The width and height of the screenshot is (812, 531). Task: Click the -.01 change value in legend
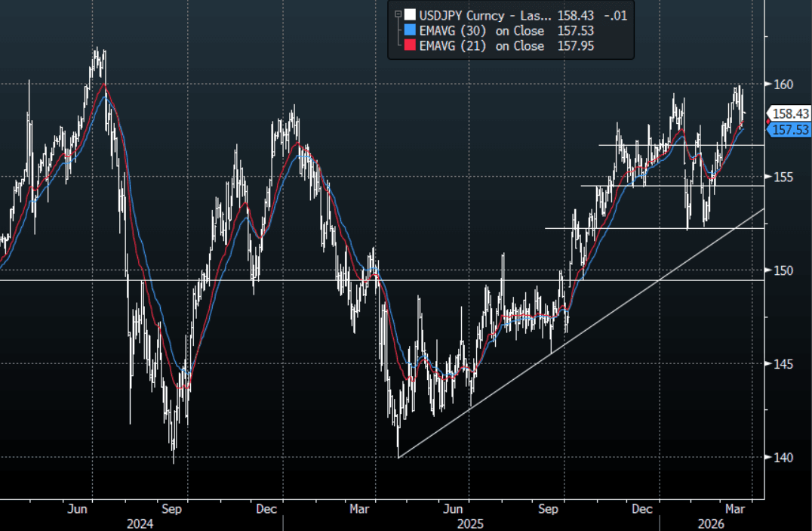[616, 16]
